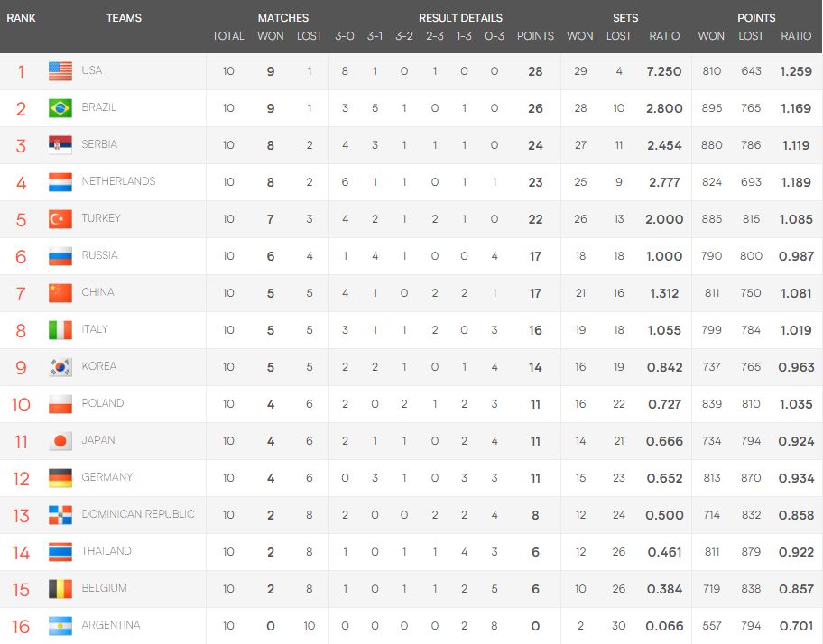Screen dimensions: 823x644
Task: Click the Turkey flag icon
Action: tap(60, 218)
